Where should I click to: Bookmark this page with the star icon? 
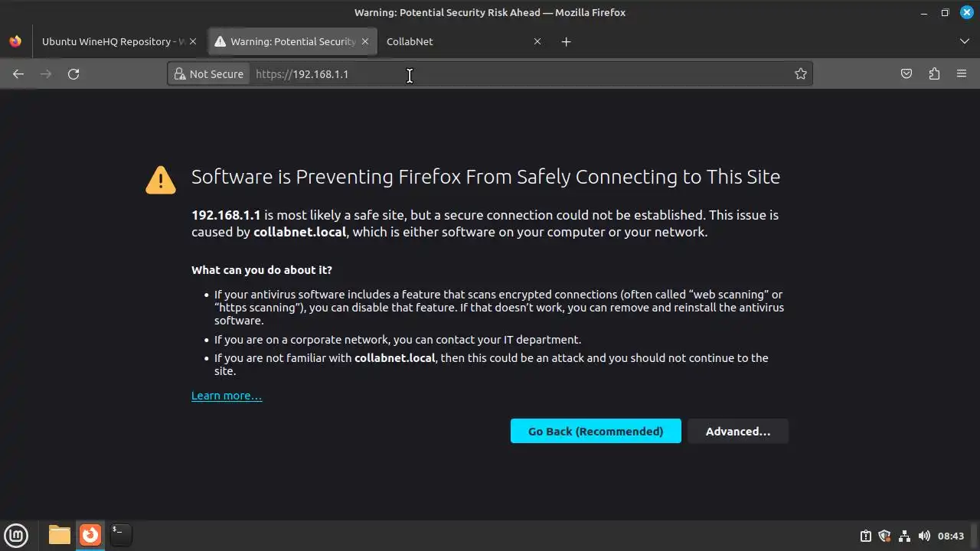801,74
